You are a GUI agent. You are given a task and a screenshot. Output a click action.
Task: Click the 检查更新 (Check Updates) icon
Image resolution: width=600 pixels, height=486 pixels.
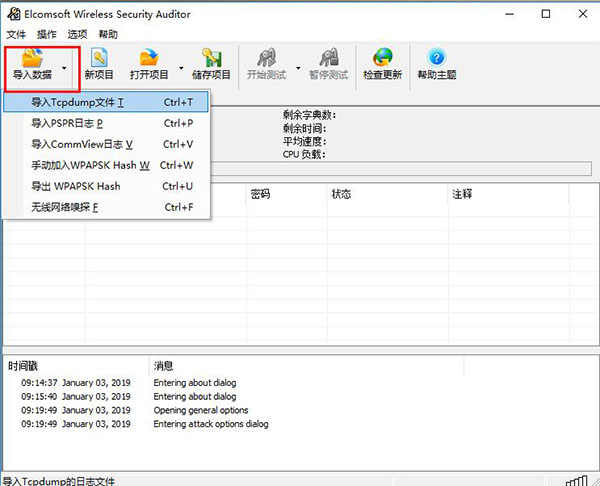point(382,63)
